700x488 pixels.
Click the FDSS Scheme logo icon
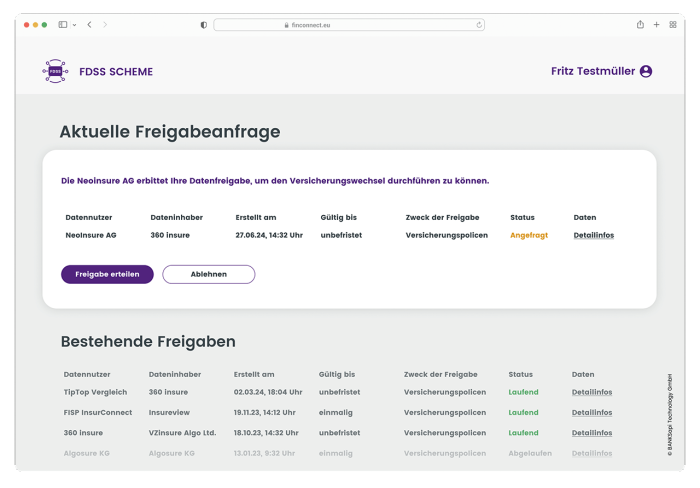55,71
